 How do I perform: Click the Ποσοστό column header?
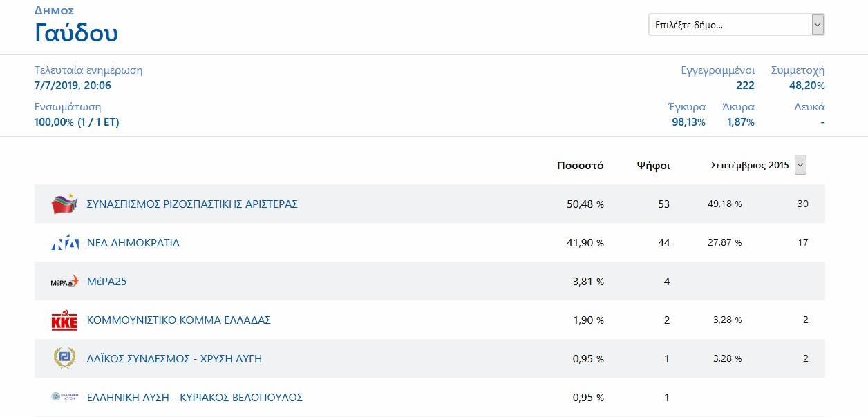pos(580,166)
